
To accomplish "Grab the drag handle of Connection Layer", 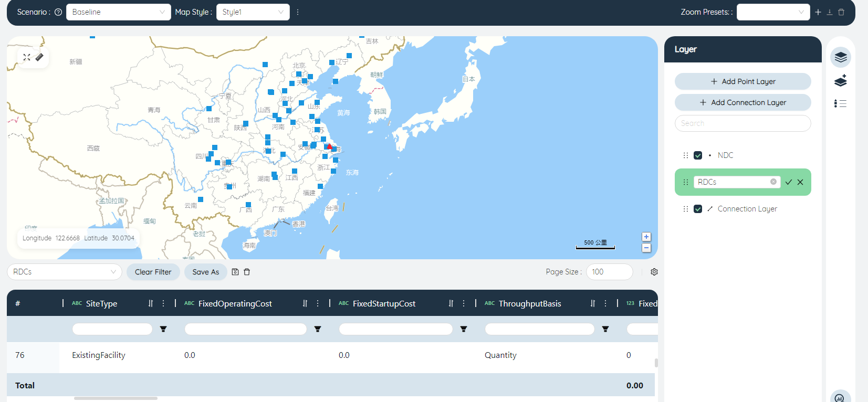I will point(685,209).
